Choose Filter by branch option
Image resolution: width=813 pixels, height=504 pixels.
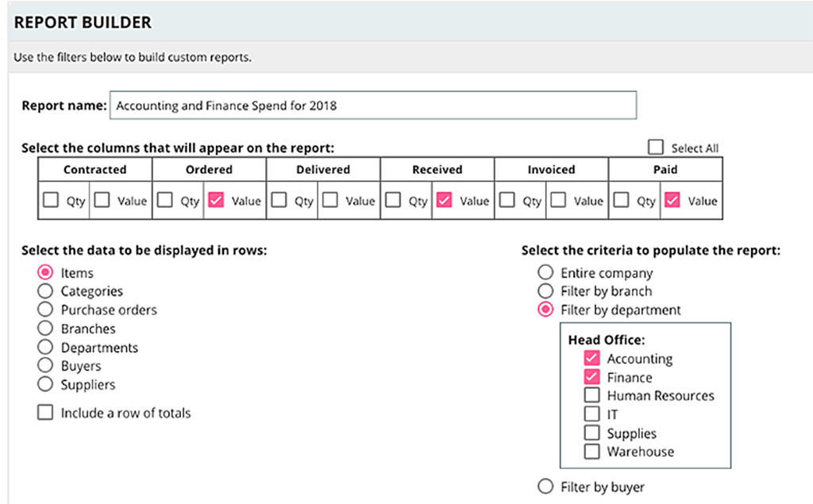click(545, 290)
